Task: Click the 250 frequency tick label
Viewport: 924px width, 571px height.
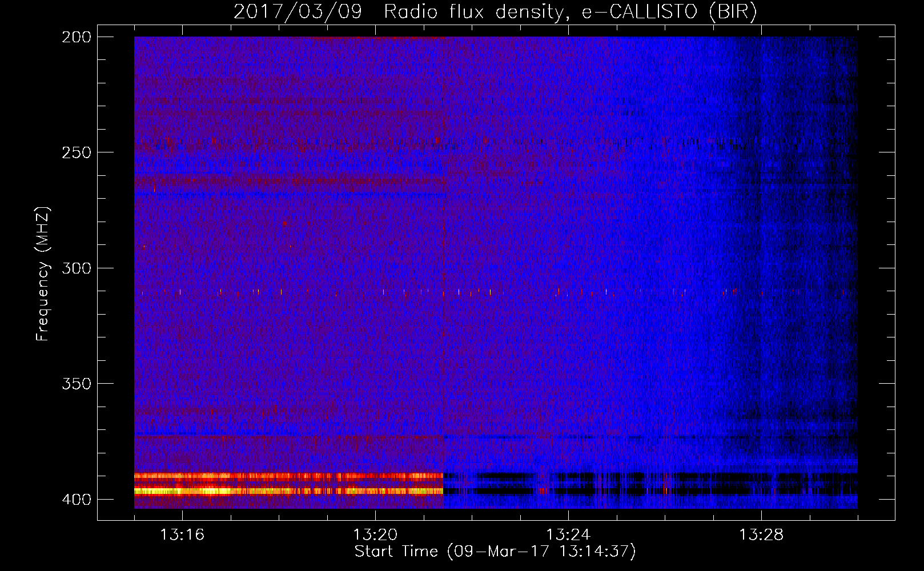Action: (x=77, y=152)
